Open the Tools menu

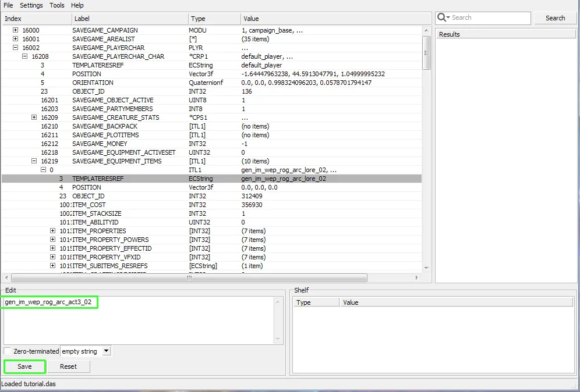pyautogui.click(x=57, y=5)
